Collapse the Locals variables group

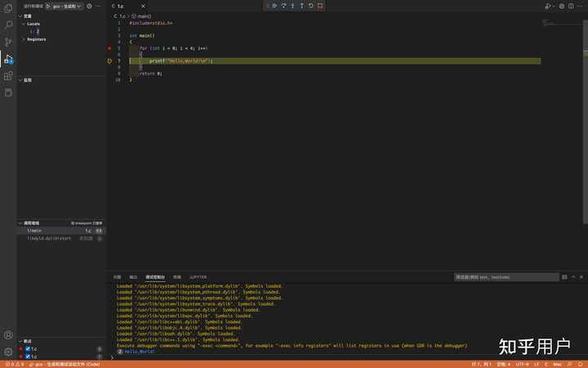coord(24,24)
